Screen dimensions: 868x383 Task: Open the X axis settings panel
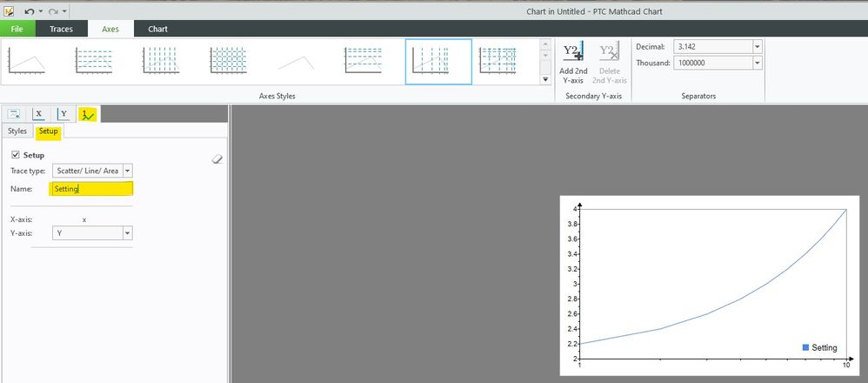tap(38, 114)
